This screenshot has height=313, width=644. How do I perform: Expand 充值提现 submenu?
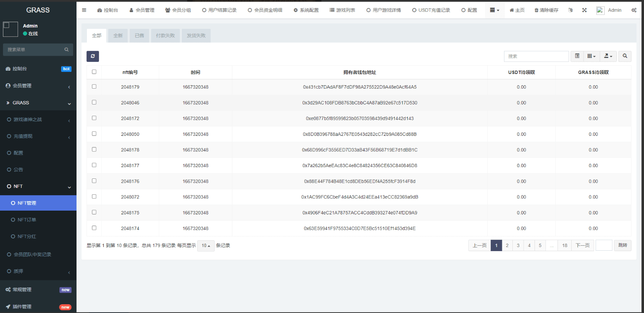tap(38, 136)
